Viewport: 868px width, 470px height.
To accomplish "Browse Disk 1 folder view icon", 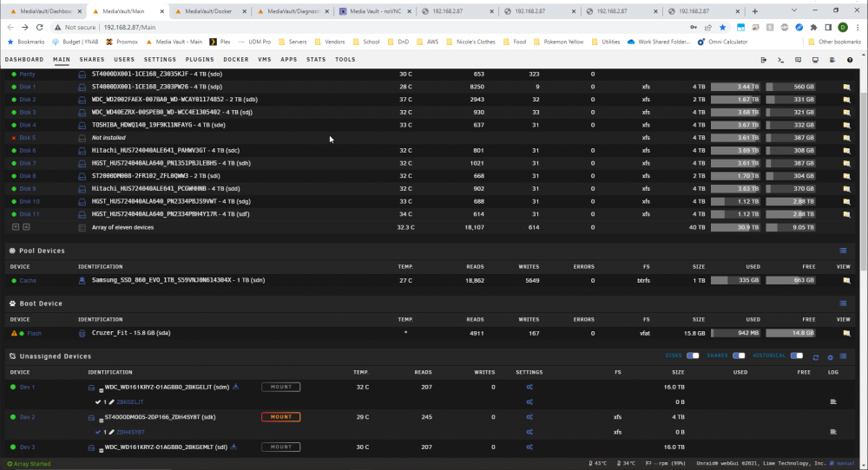I will pyautogui.click(x=846, y=87).
